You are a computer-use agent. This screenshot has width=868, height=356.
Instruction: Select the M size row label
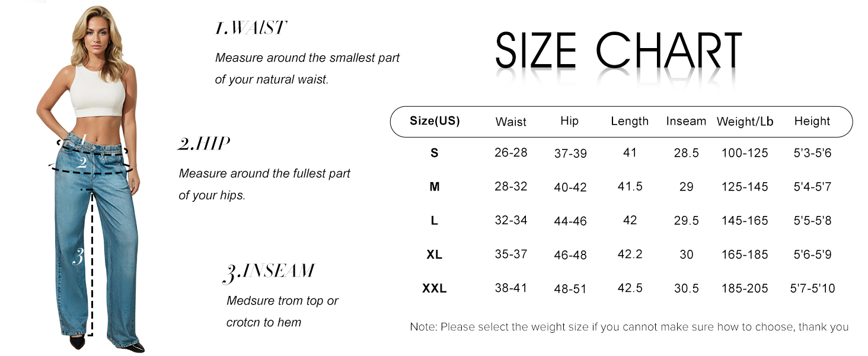[435, 187]
